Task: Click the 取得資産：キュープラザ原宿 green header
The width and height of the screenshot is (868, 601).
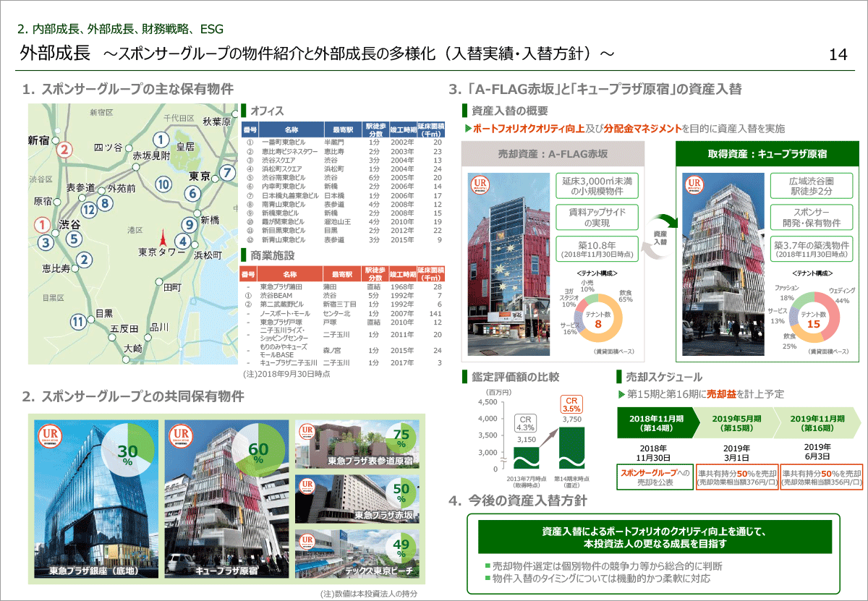Action: coord(767,154)
